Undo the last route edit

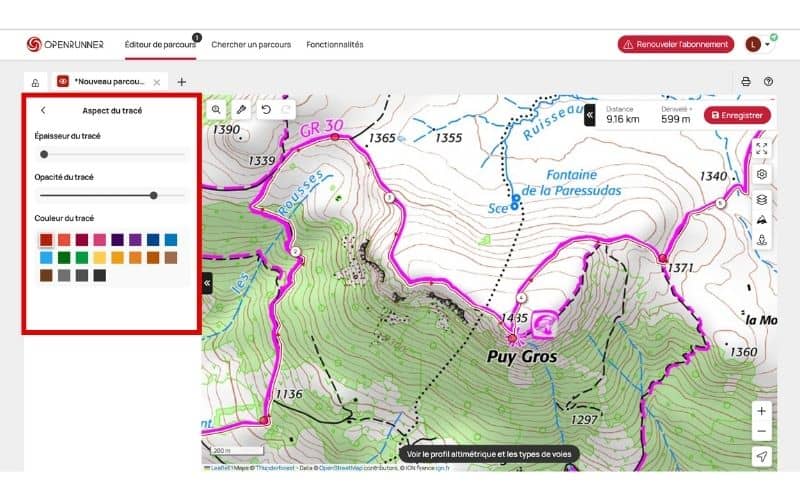(x=266, y=109)
